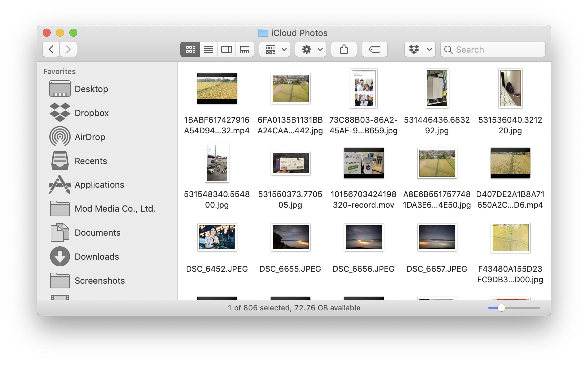This screenshot has width=588, height=365.
Task: Switch to column view
Action: pyautogui.click(x=227, y=49)
